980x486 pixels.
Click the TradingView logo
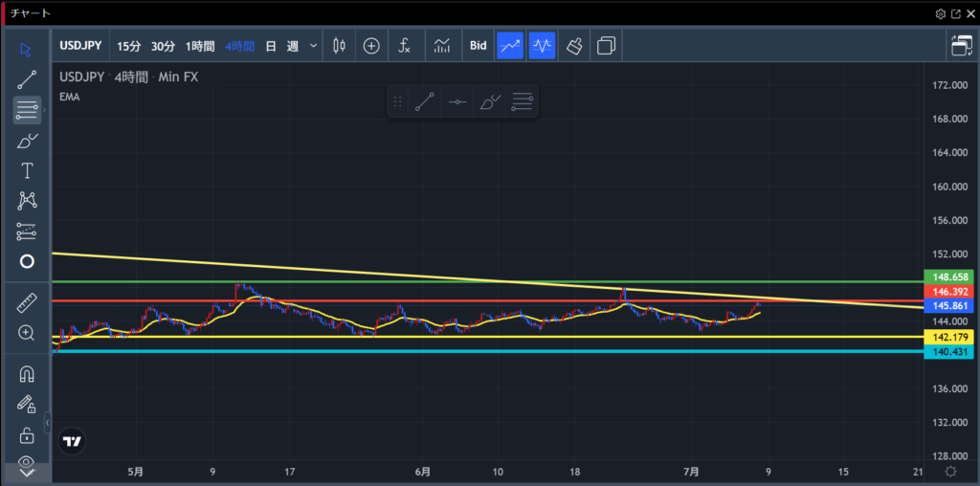tap(72, 442)
